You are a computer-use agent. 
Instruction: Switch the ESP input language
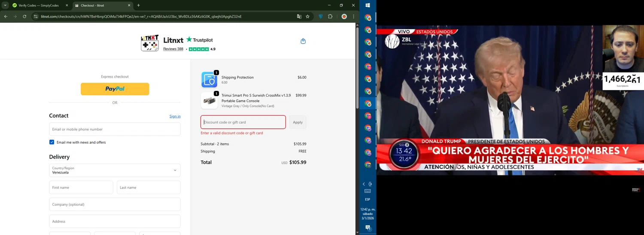[x=368, y=199]
